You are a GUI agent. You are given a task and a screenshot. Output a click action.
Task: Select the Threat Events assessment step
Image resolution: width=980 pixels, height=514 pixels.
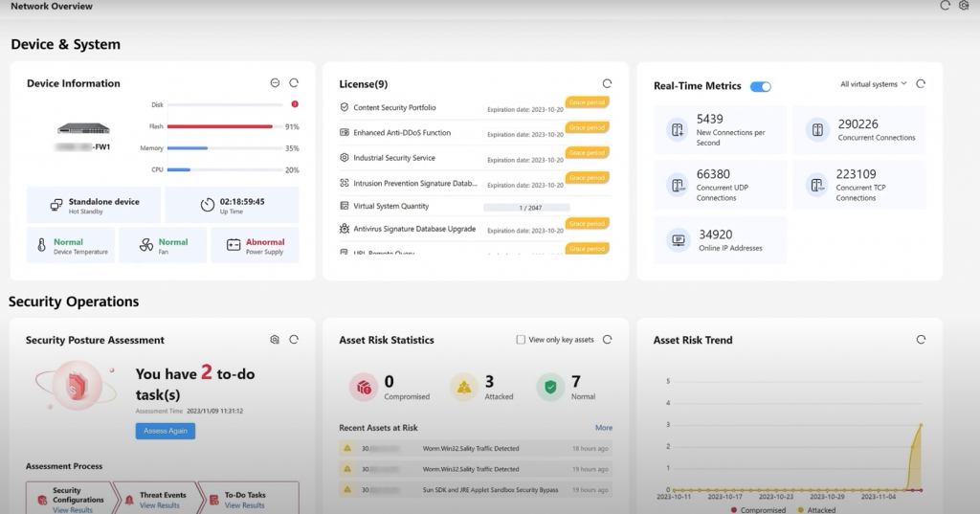point(162,500)
